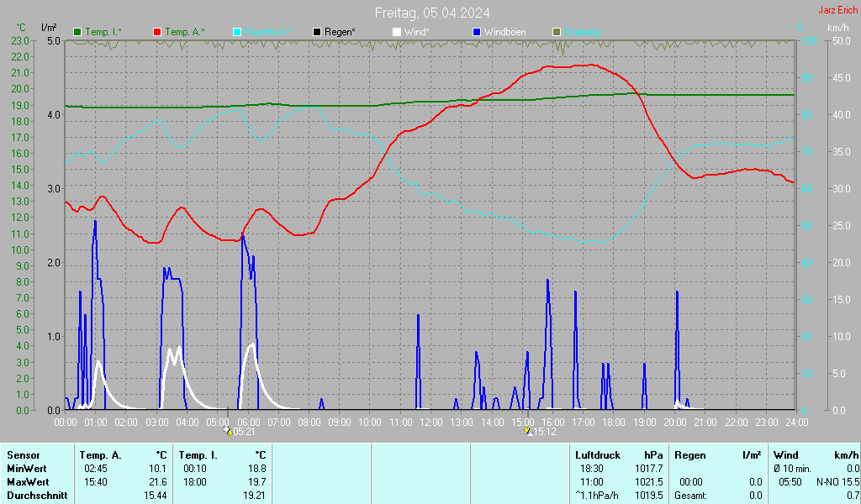Image resolution: width=861 pixels, height=504 pixels.
Task: Click the '11:00' maximum pressure time in table
Action: (x=591, y=482)
